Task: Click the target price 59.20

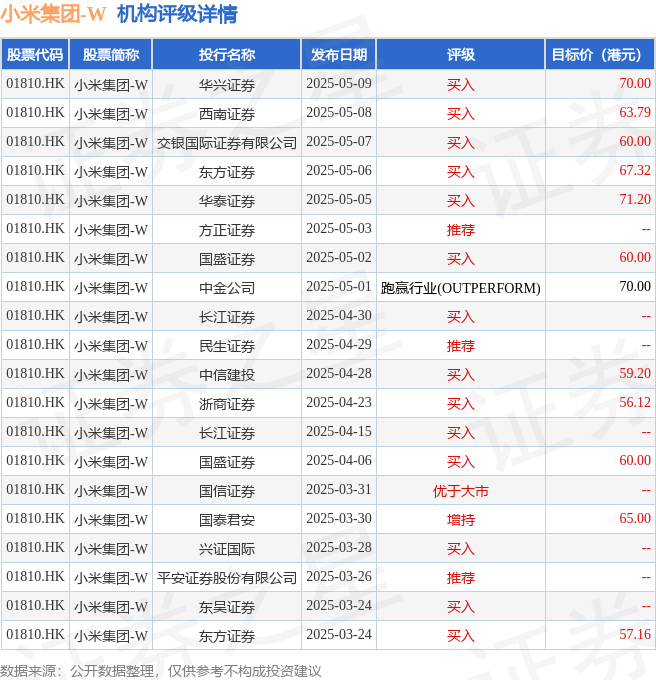Action: [x=635, y=373]
